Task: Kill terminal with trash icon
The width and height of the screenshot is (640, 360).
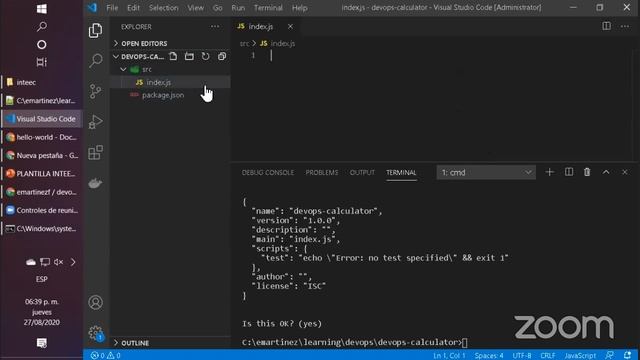Action: [x=587, y=172]
